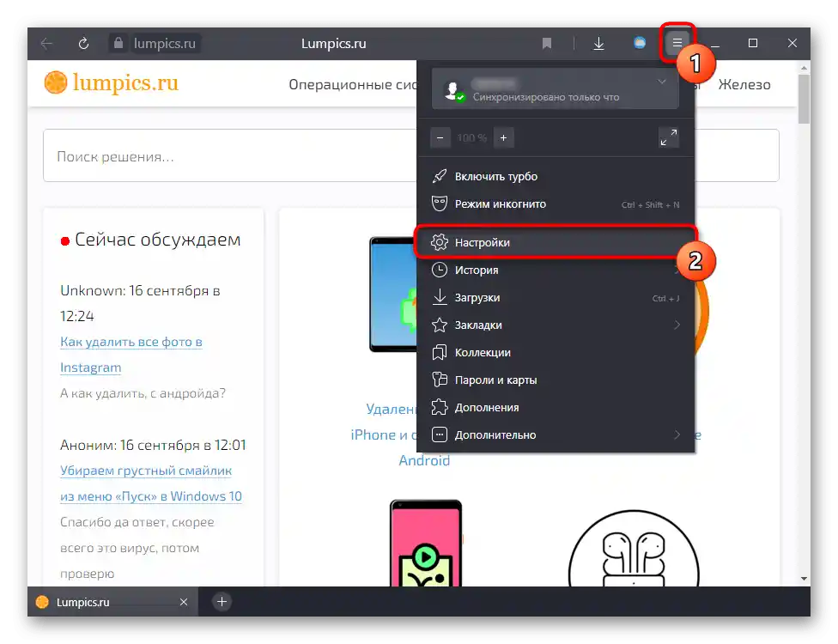Open Загрузки menu entry

[556, 297]
